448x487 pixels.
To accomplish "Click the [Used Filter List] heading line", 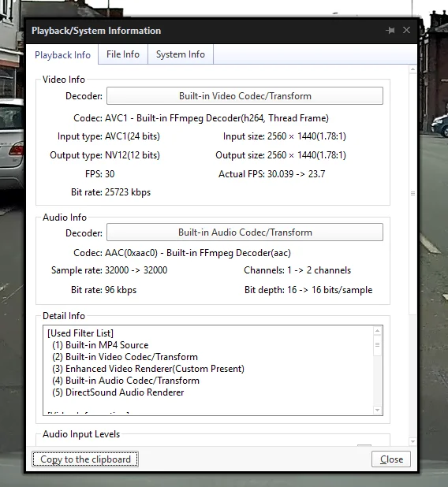I will coord(80,333).
